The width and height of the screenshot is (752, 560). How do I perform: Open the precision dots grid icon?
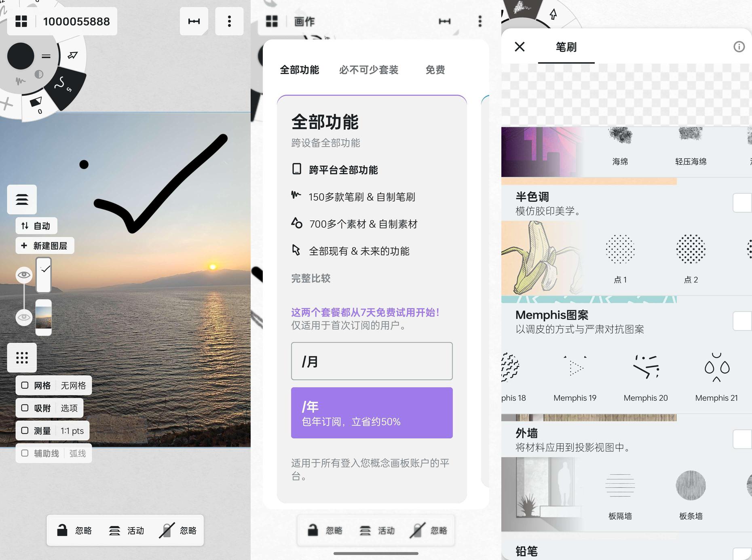tap(22, 358)
